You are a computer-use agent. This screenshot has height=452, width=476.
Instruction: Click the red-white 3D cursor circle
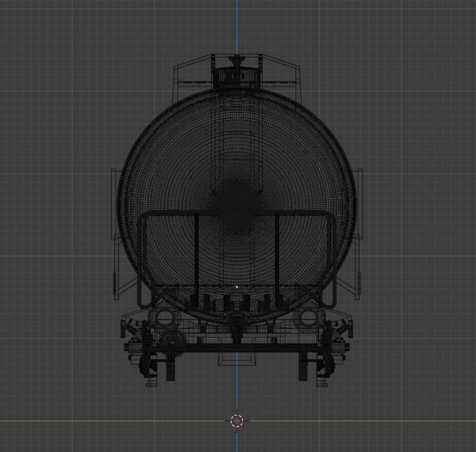(x=237, y=421)
